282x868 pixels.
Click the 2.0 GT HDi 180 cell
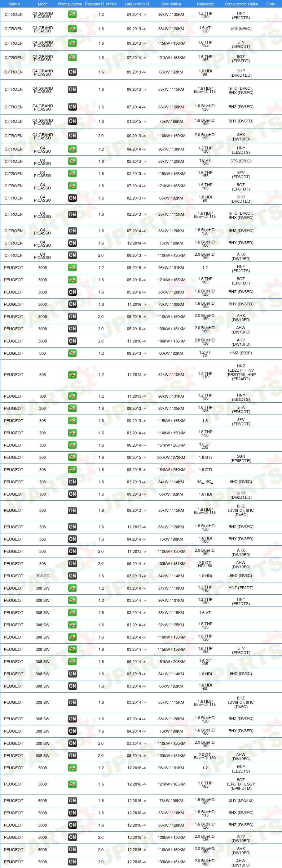[x=205, y=564]
